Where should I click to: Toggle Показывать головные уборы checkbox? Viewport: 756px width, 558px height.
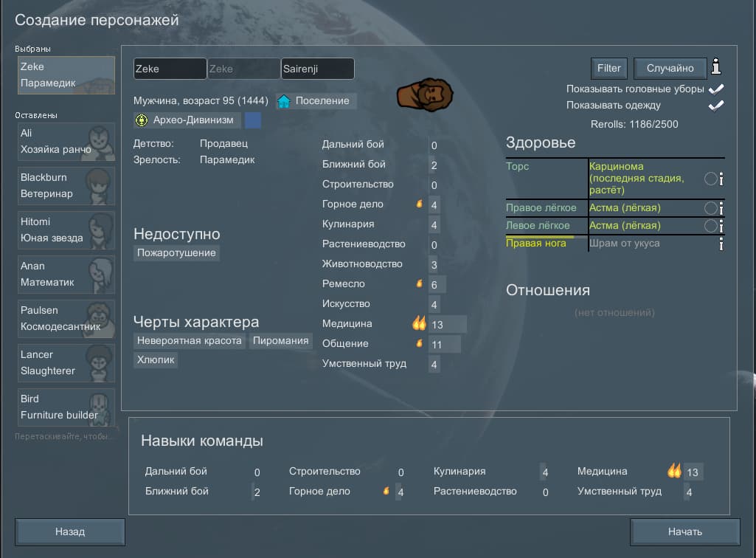(x=715, y=89)
